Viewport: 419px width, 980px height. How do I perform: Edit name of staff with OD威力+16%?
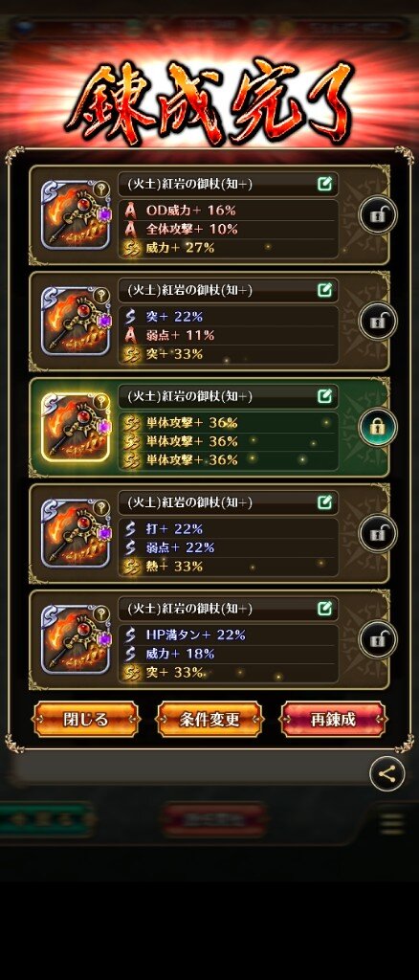(x=324, y=184)
